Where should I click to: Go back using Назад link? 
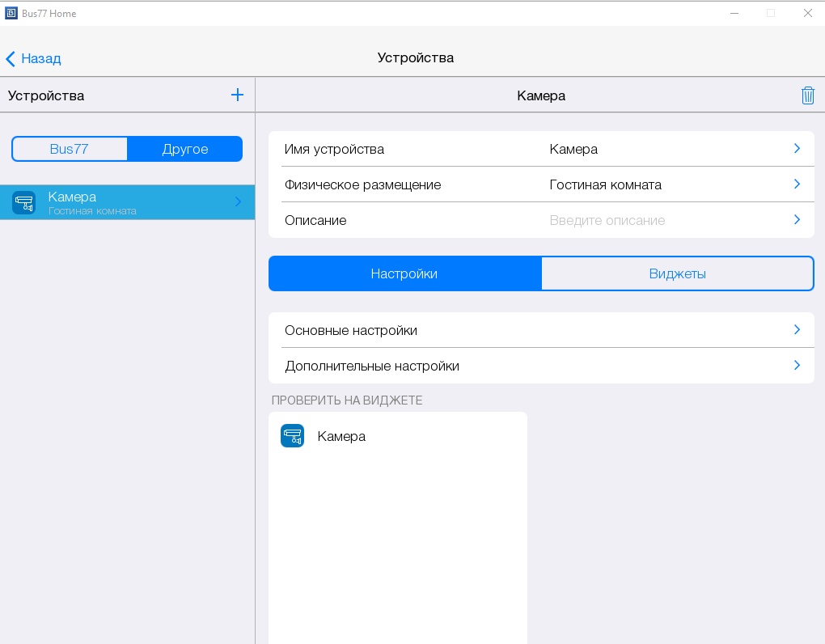(40, 58)
